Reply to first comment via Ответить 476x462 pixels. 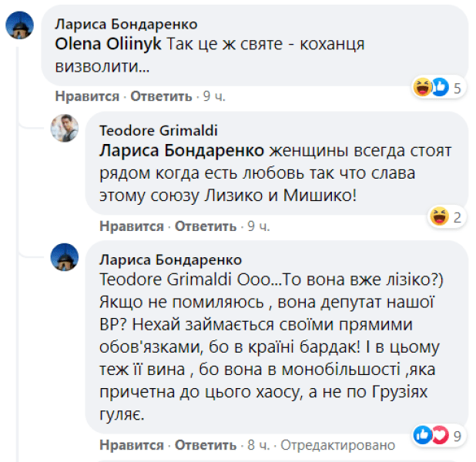click(160, 96)
